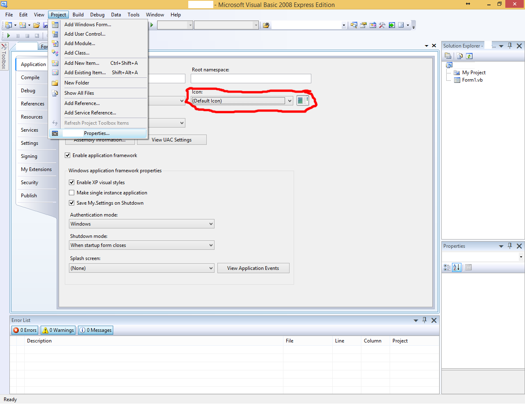Click the Add New Project toolbar icon
This screenshot has height=420, width=525.
8,25
